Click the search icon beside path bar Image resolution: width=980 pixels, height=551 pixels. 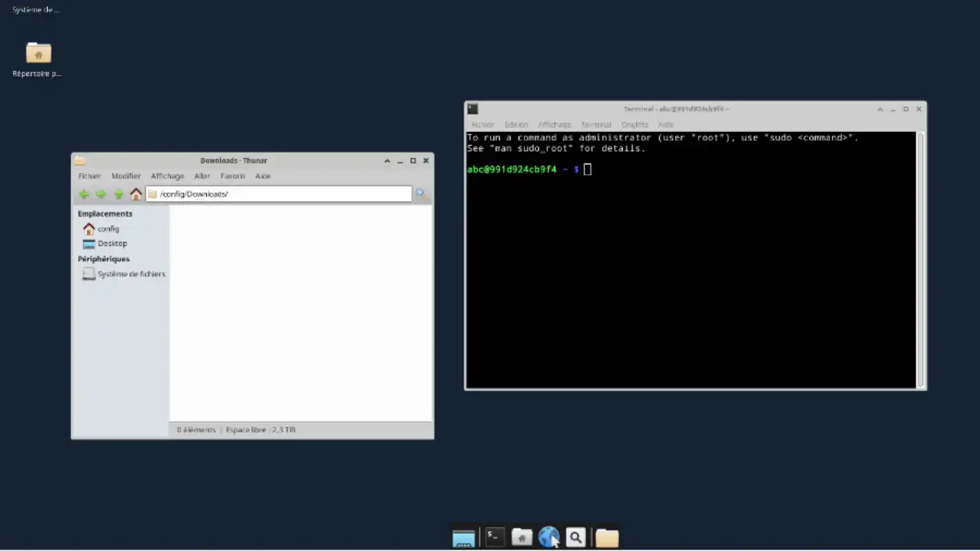(421, 194)
